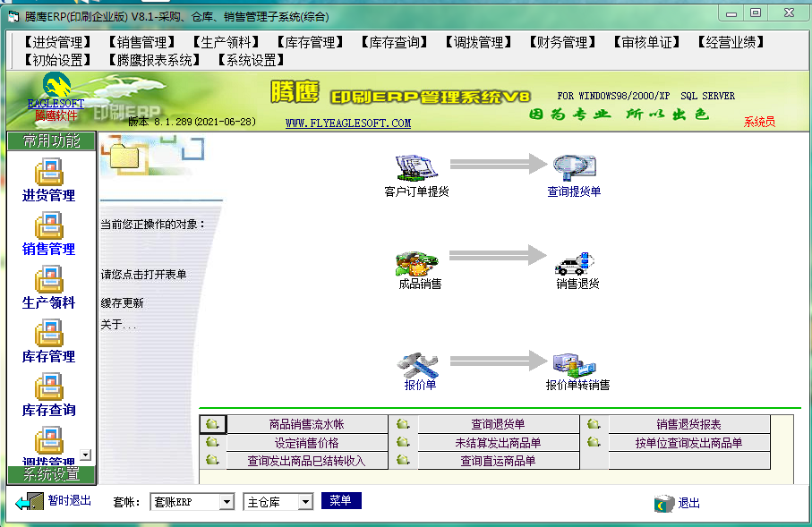The height and width of the screenshot is (527, 812).
Task: Select 销售管理 icon in sidebar
Action: [49, 225]
